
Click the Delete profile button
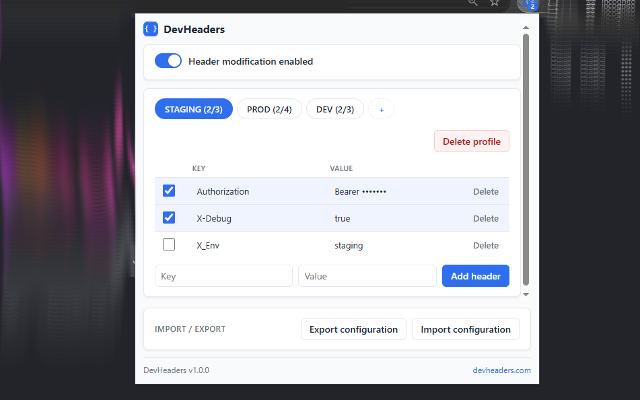pos(471,141)
